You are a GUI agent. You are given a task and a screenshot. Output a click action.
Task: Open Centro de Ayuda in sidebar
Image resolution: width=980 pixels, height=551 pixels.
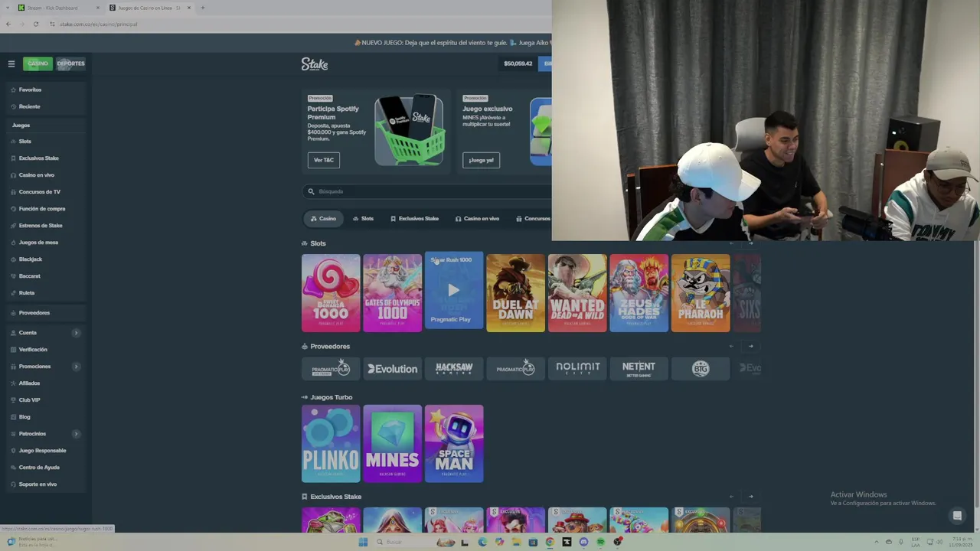(39, 468)
